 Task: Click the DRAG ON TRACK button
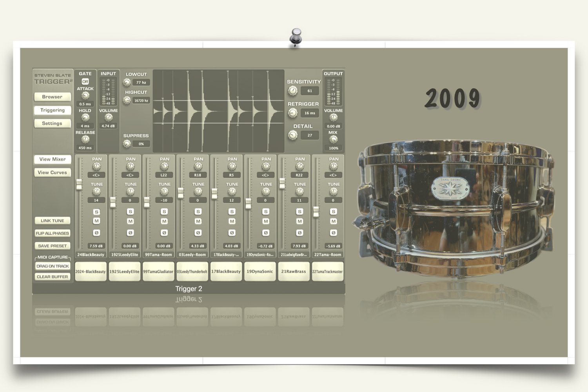coord(53,266)
